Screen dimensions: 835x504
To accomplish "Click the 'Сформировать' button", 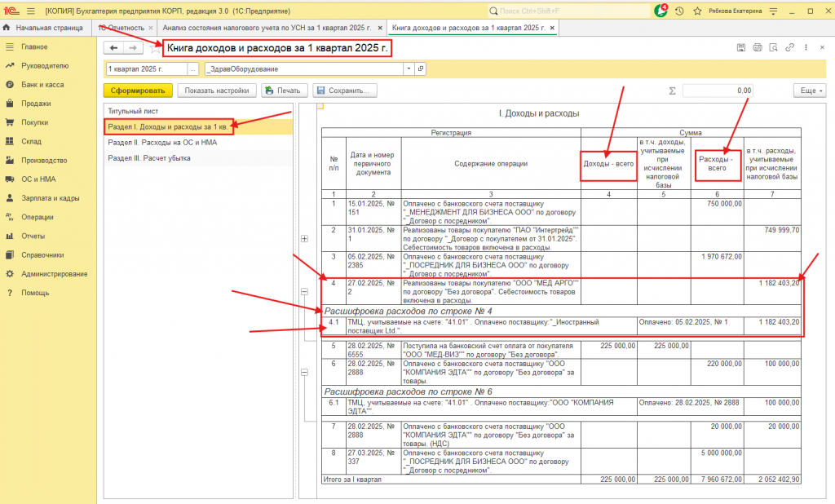I will (138, 91).
